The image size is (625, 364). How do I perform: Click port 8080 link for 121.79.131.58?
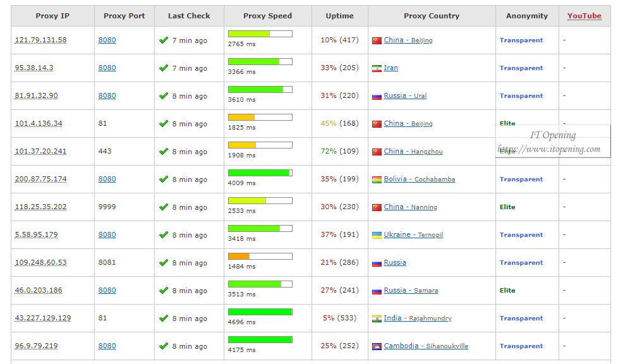[x=107, y=40]
